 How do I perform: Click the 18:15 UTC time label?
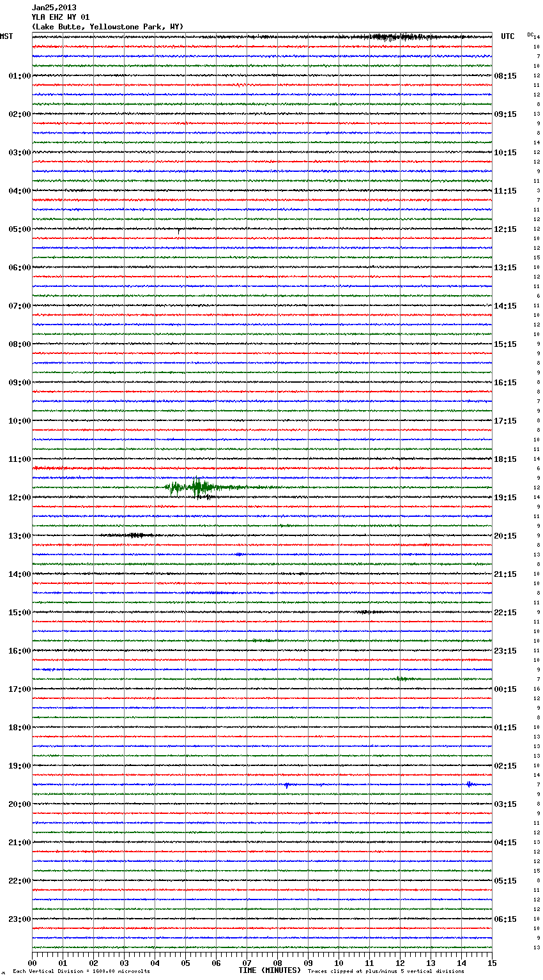(x=505, y=459)
